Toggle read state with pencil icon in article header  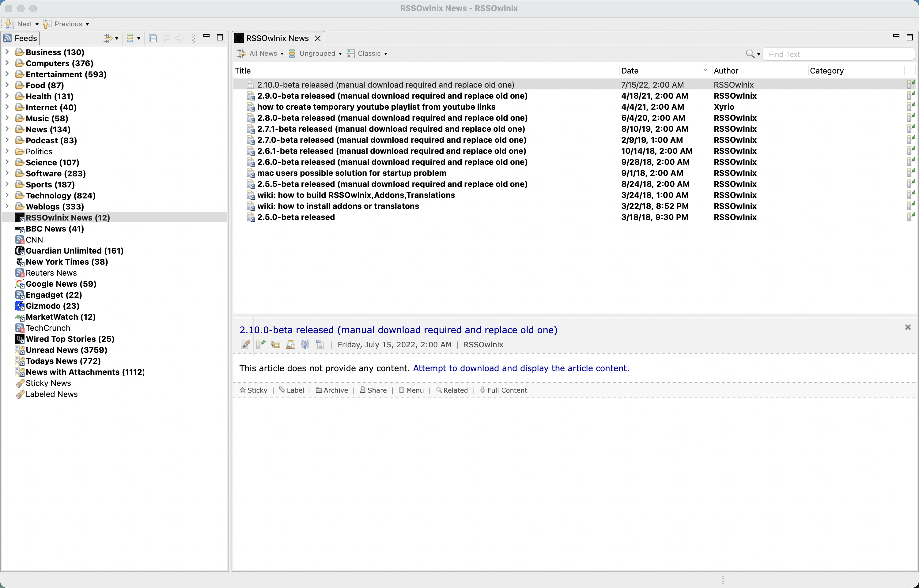(245, 345)
